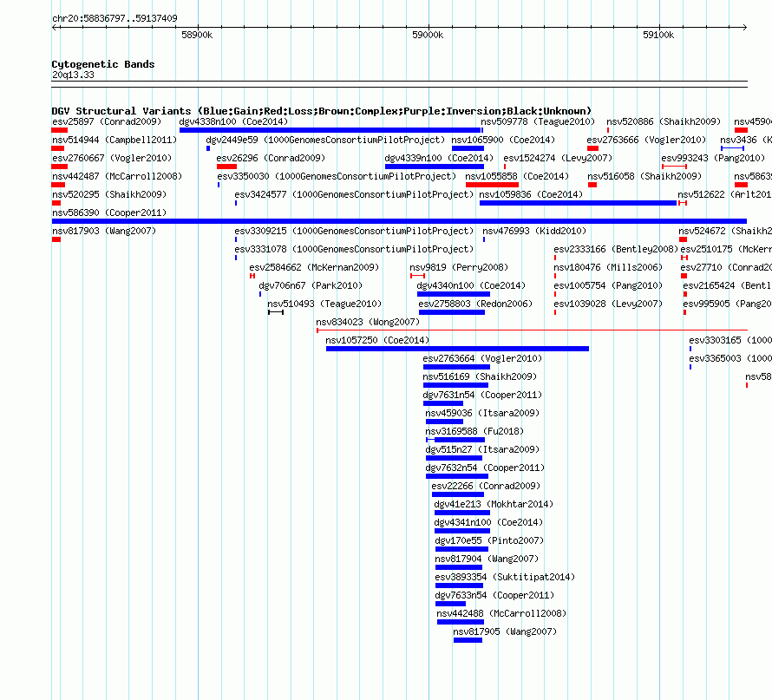Viewport: 772px width, 700px height.
Task: Select the esv1039028 (Levy2007) label
Action: 608,304
